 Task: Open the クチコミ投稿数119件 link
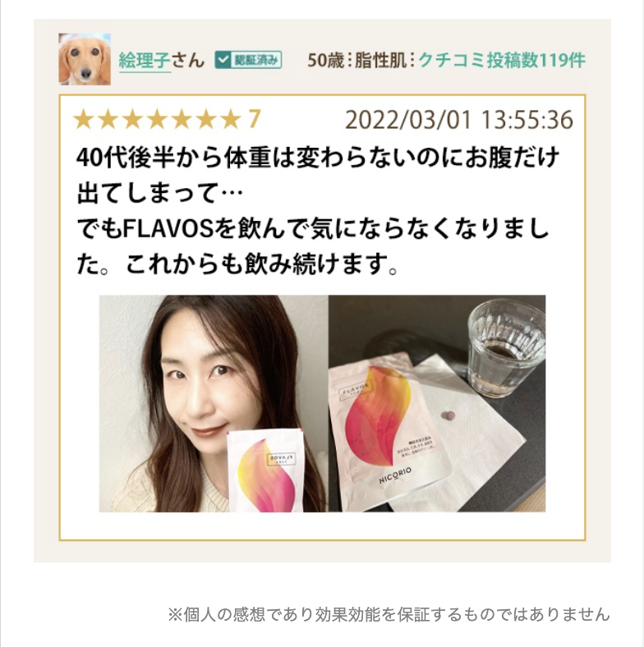click(502, 60)
